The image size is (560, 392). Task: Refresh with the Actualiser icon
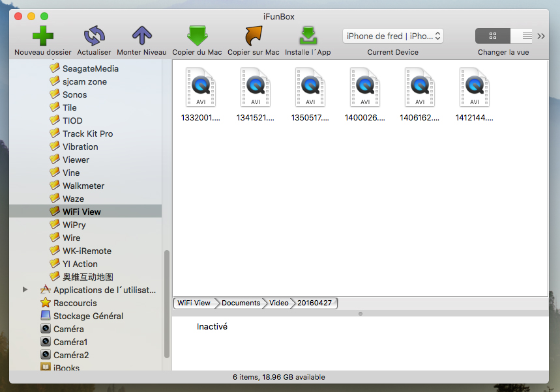(95, 36)
